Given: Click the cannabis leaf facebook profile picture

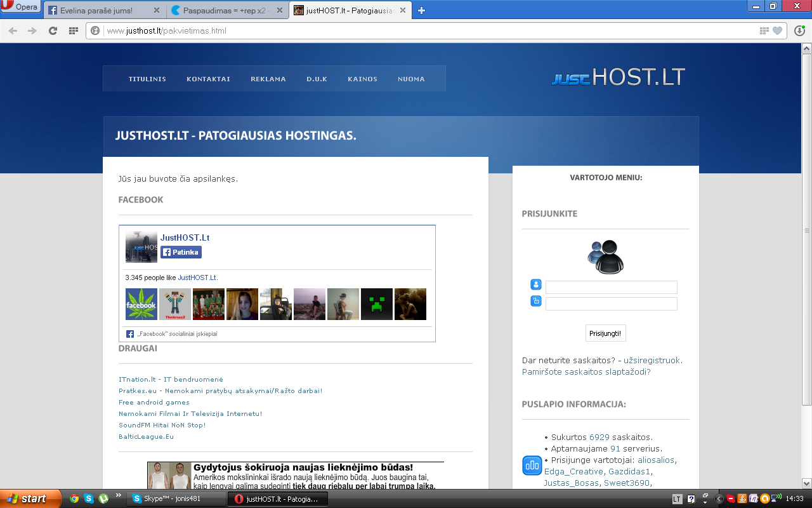Looking at the screenshot, I should coord(141,304).
